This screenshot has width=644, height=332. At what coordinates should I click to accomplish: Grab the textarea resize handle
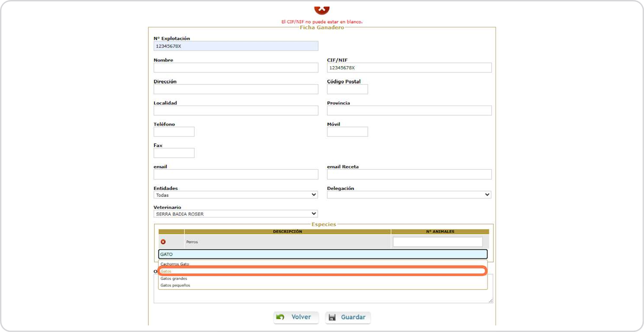tap(491, 301)
